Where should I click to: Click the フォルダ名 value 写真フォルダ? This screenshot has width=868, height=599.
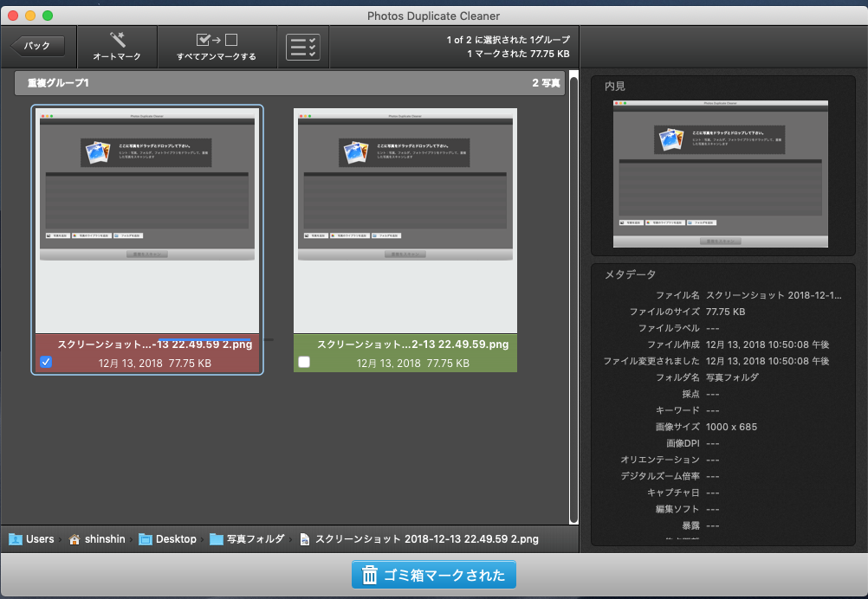(x=732, y=377)
